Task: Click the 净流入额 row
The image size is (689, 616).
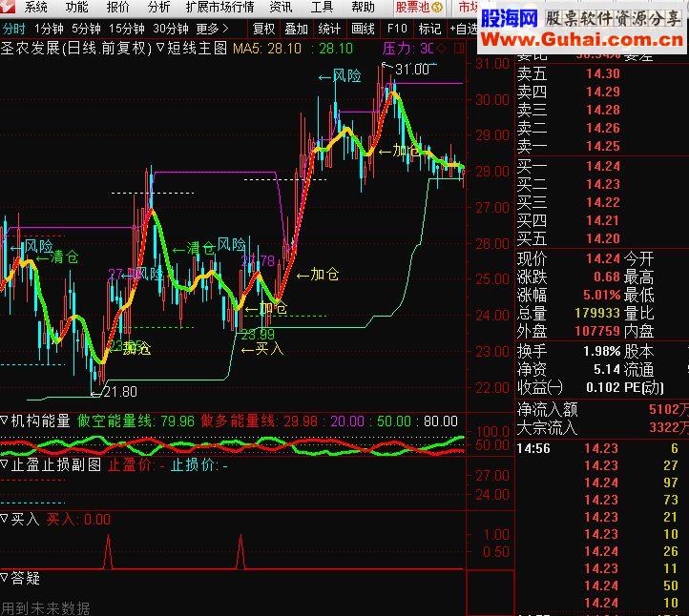Action: click(x=601, y=410)
